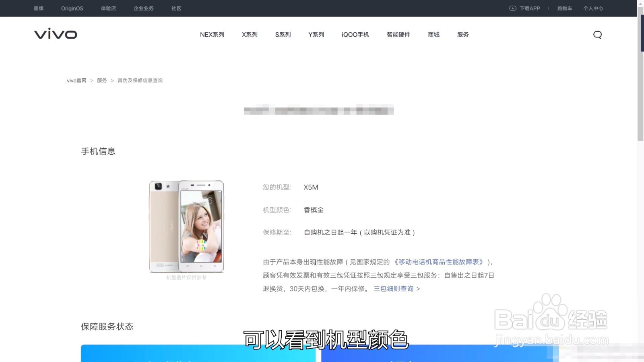Click 保障服务状态 heading

pyautogui.click(x=107, y=327)
